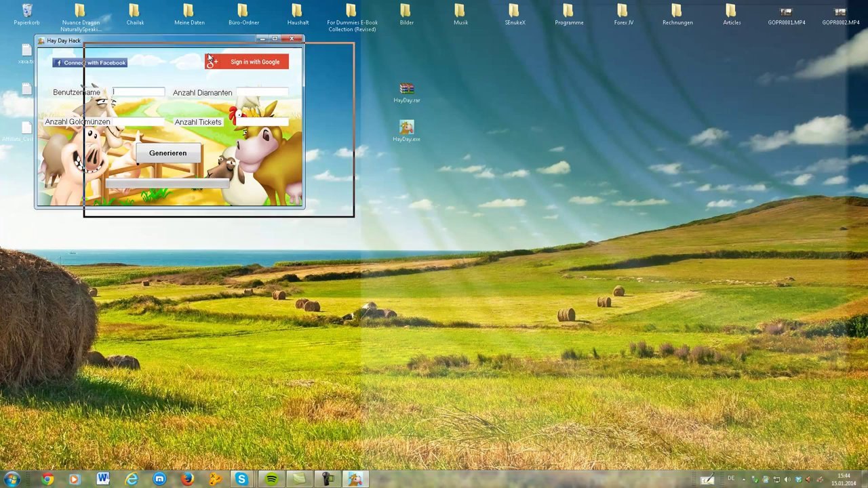Select the Programme folder
Image resolution: width=868 pixels, height=488 pixels.
click(569, 15)
